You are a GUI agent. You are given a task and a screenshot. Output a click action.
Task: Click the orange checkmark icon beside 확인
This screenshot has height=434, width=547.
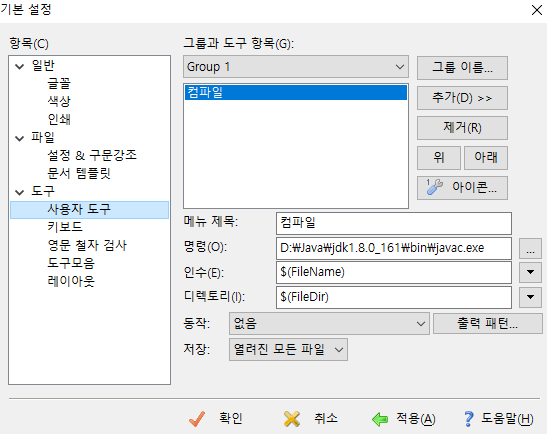(x=197, y=419)
